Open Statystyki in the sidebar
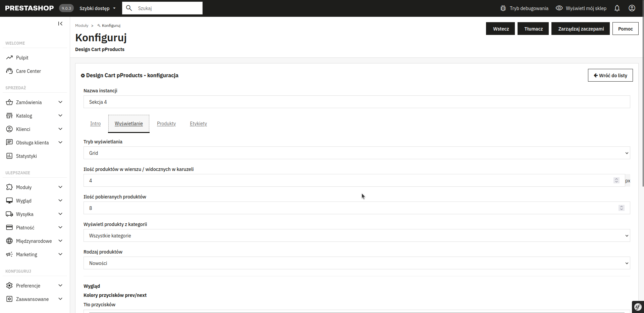 [26, 156]
